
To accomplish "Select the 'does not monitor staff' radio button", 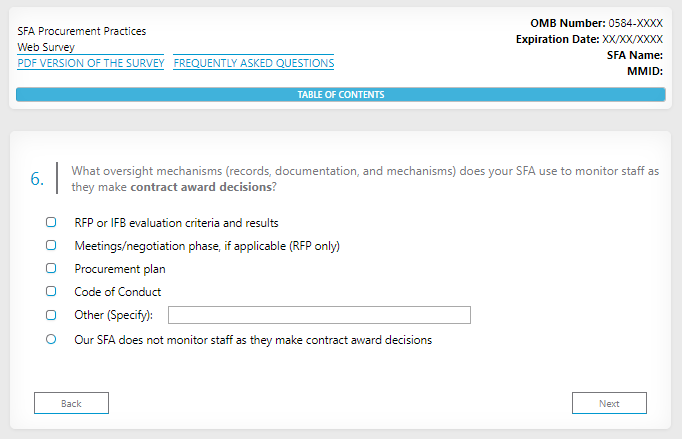I will pos(51,339).
